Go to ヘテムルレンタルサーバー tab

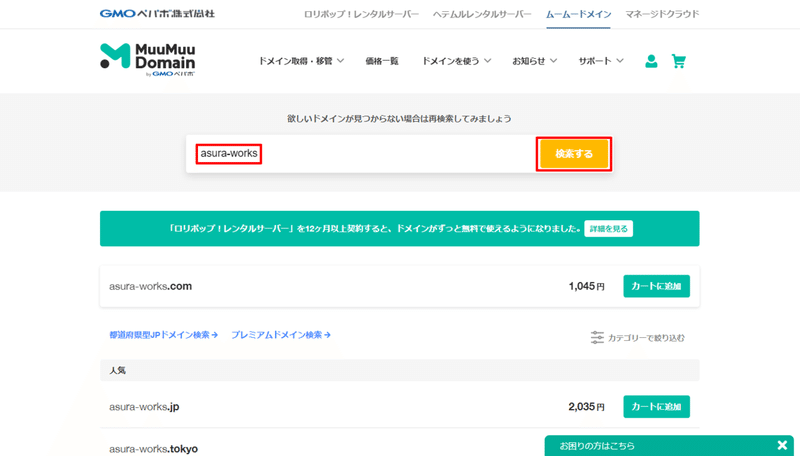point(482,14)
